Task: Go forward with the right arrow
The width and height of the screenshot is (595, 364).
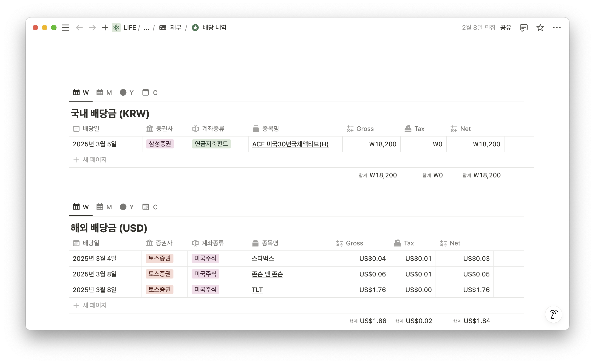Action: coord(92,28)
